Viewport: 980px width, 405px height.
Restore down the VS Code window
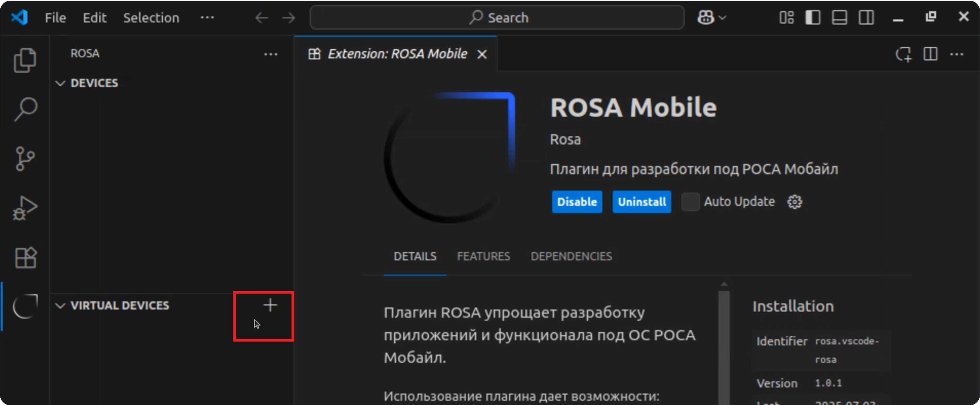931,17
